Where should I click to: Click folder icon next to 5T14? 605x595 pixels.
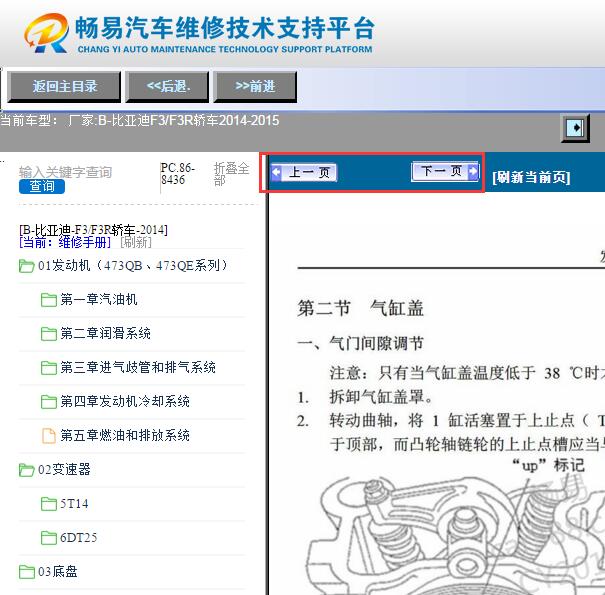coord(48,504)
